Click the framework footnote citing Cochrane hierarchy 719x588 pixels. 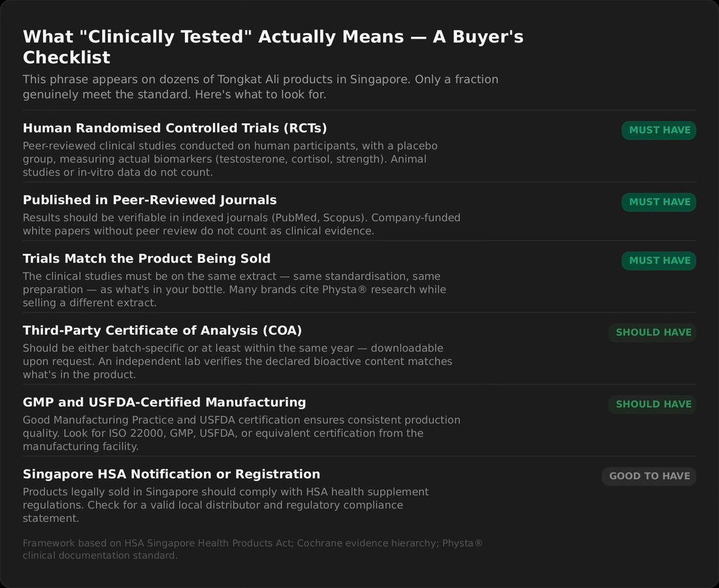click(x=253, y=549)
